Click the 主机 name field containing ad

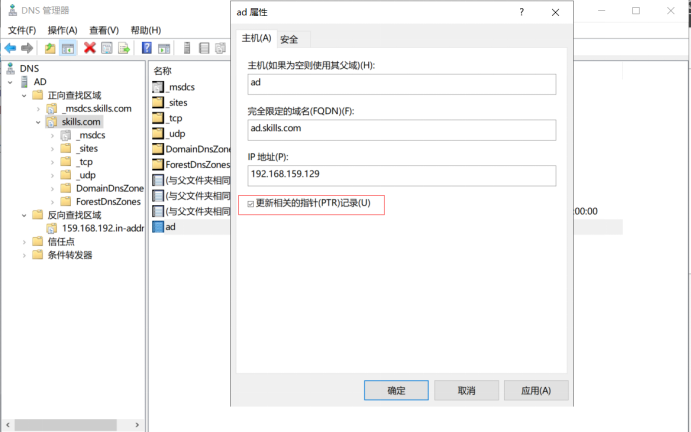pyautogui.click(x=401, y=84)
